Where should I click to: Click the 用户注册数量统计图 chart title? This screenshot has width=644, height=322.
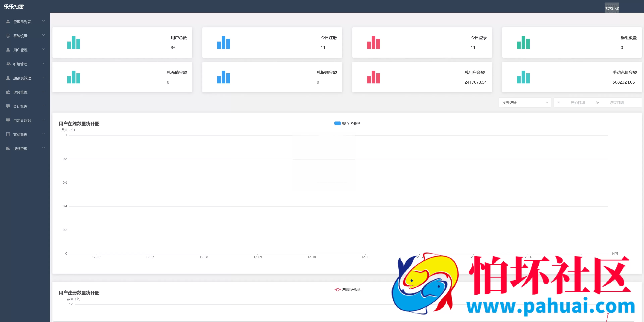[79, 292]
